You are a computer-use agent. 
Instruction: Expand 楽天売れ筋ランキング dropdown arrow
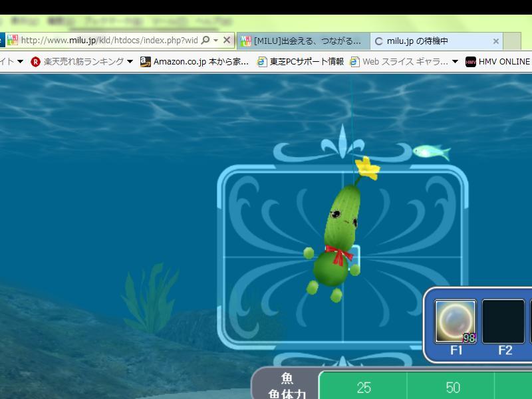pos(130,62)
